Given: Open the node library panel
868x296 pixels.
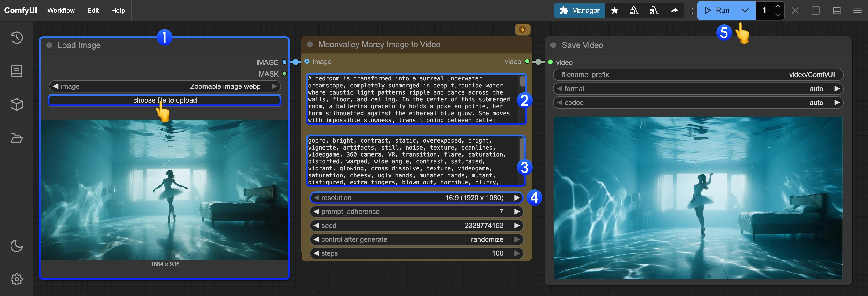Looking at the screenshot, I should point(16,71).
